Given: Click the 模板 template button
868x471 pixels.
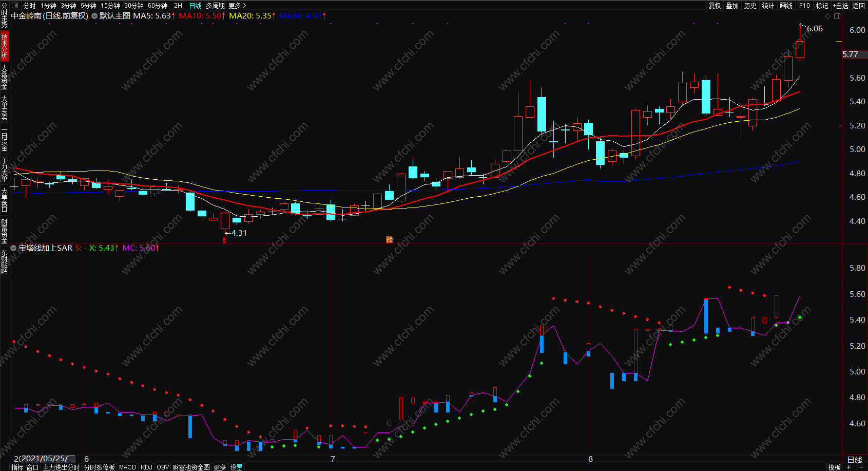Looking at the screenshot, I should point(835,467).
